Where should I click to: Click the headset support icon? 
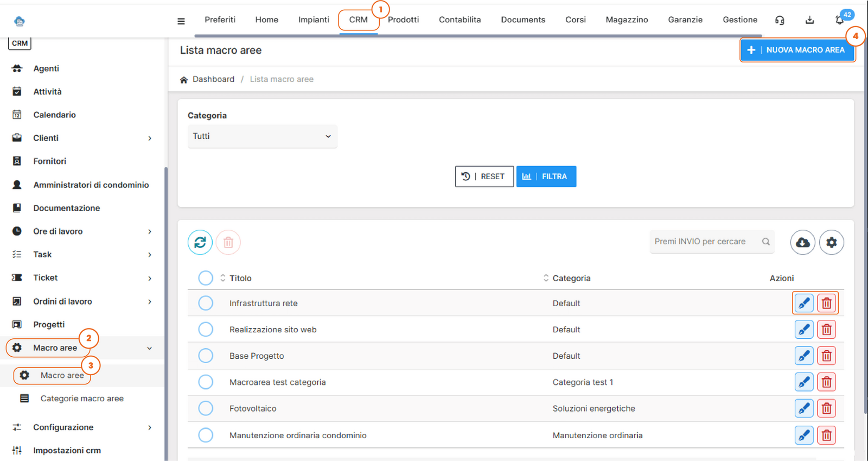[780, 20]
